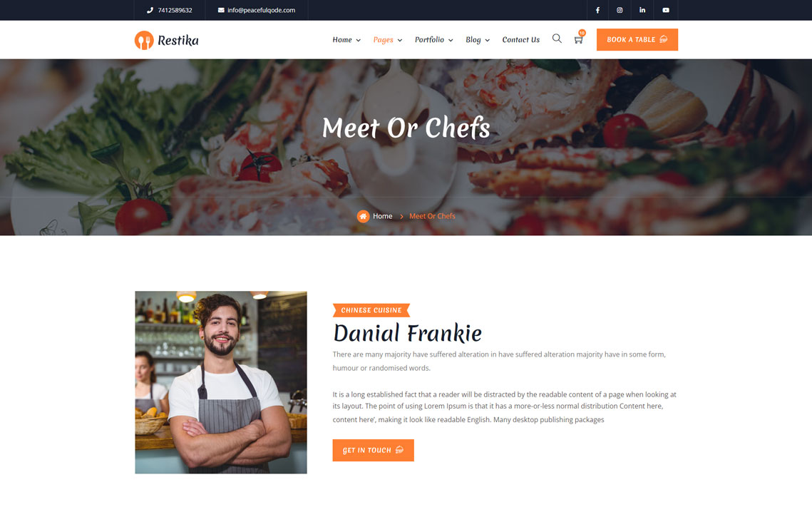
Task: Expand the Pages dropdown menu
Action: click(388, 40)
